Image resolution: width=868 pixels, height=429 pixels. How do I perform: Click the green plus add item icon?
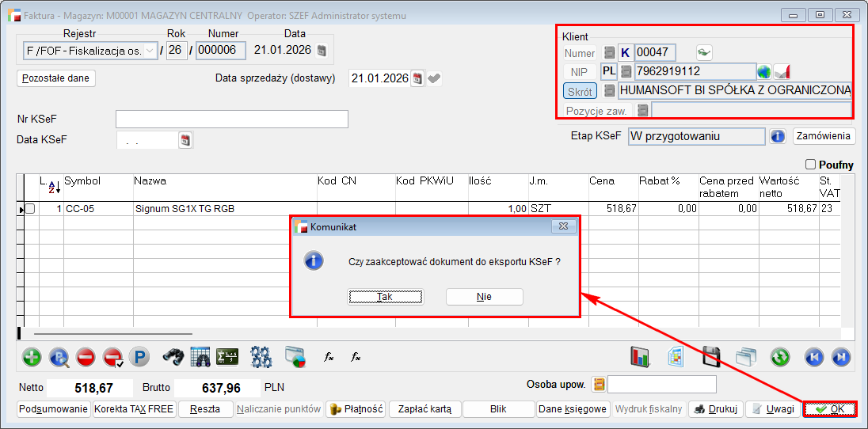click(32, 357)
